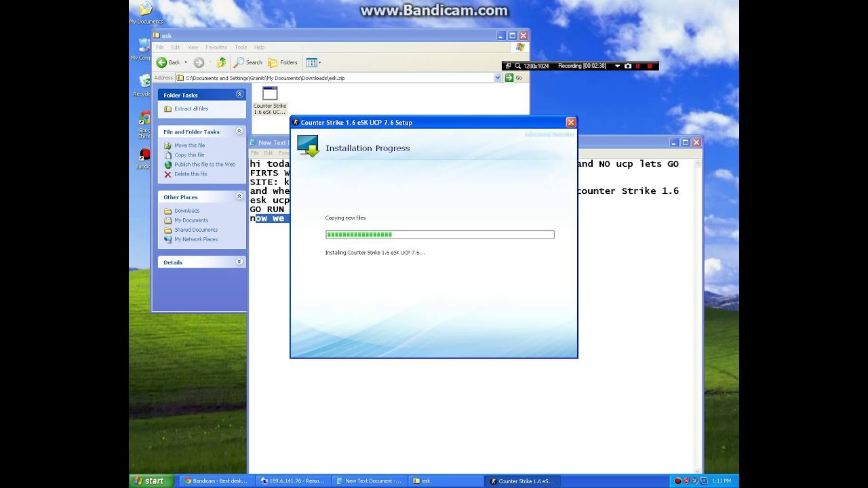The height and width of the screenshot is (488, 868).
Task: Switch to Counter Strike 1.6 taskbar item
Action: pos(524,481)
